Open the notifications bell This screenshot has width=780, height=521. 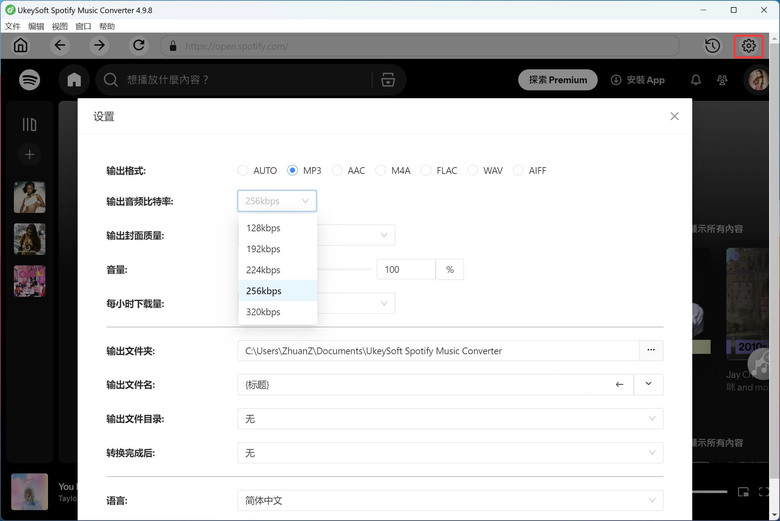click(696, 80)
